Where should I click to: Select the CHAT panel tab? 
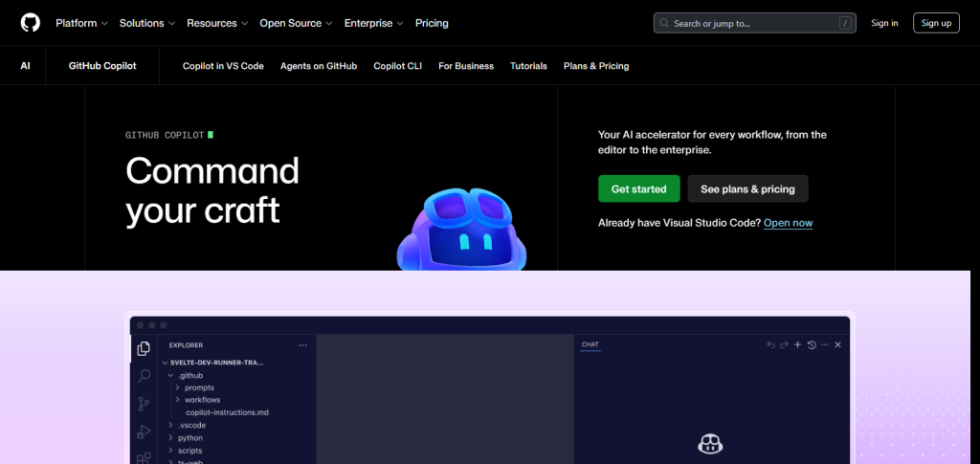(590, 344)
